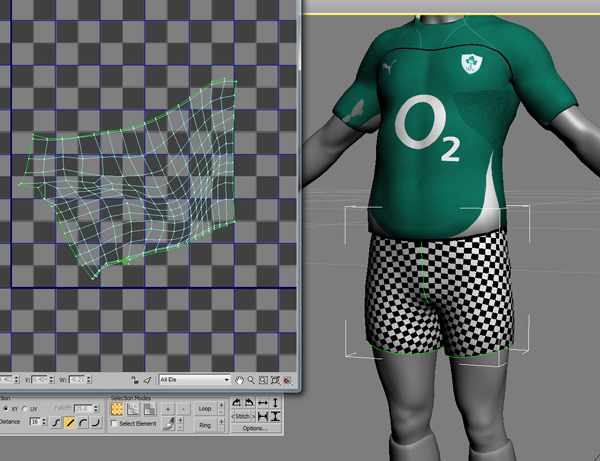Enable the Select Element checkbox
The height and width of the screenshot is (461, 600).
tap(115, 424)
